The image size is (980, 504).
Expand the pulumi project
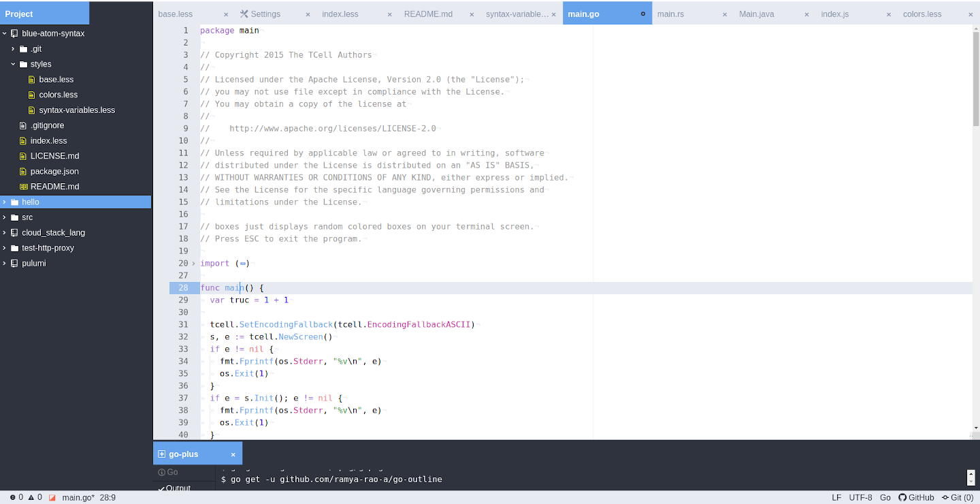click(x=4, y=264)
